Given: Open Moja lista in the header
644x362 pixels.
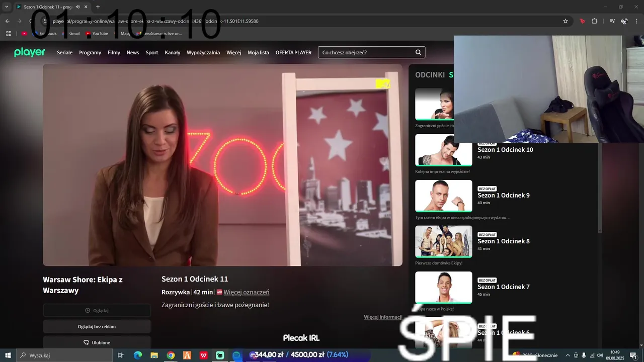Looking at the screenshot, I should [x=258, y=52].
